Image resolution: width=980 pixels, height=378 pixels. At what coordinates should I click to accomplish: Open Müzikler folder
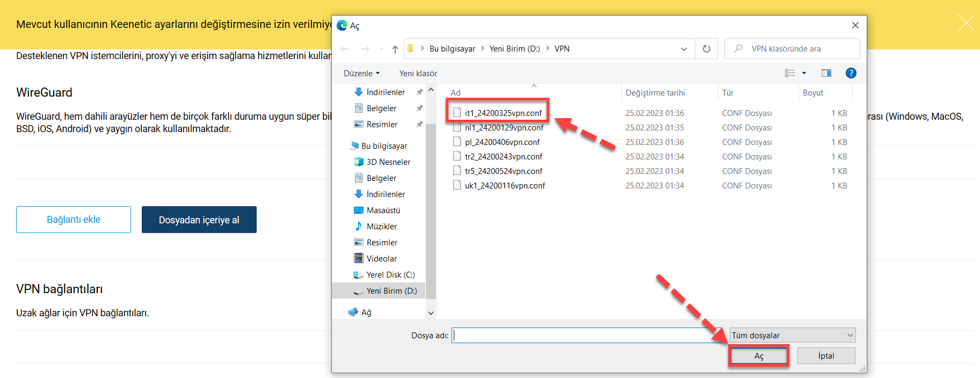point(382,227)
